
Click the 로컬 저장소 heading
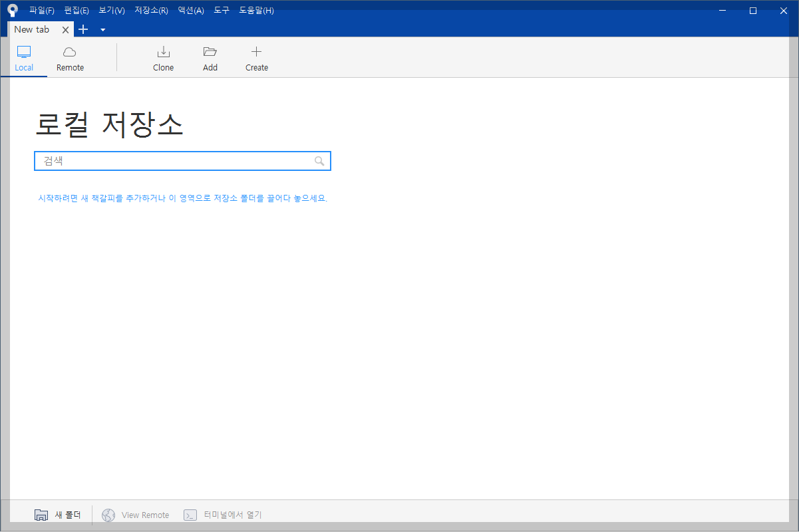pos(109,124)
